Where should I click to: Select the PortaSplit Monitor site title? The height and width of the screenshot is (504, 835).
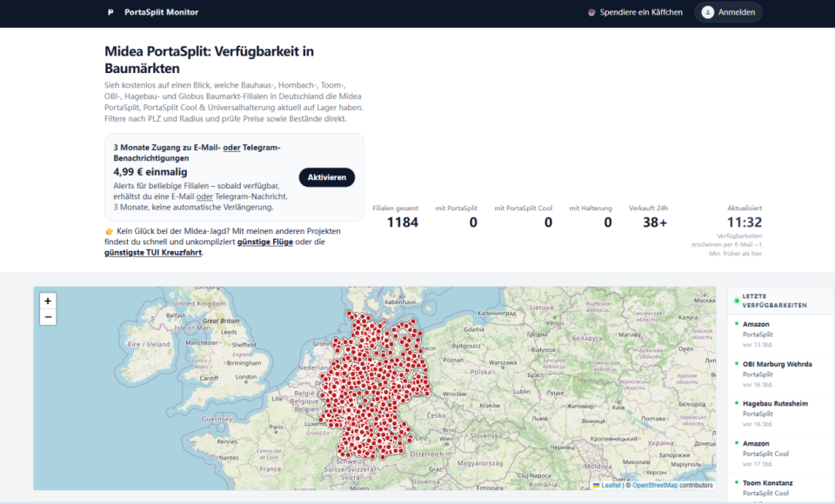[162, 12]
